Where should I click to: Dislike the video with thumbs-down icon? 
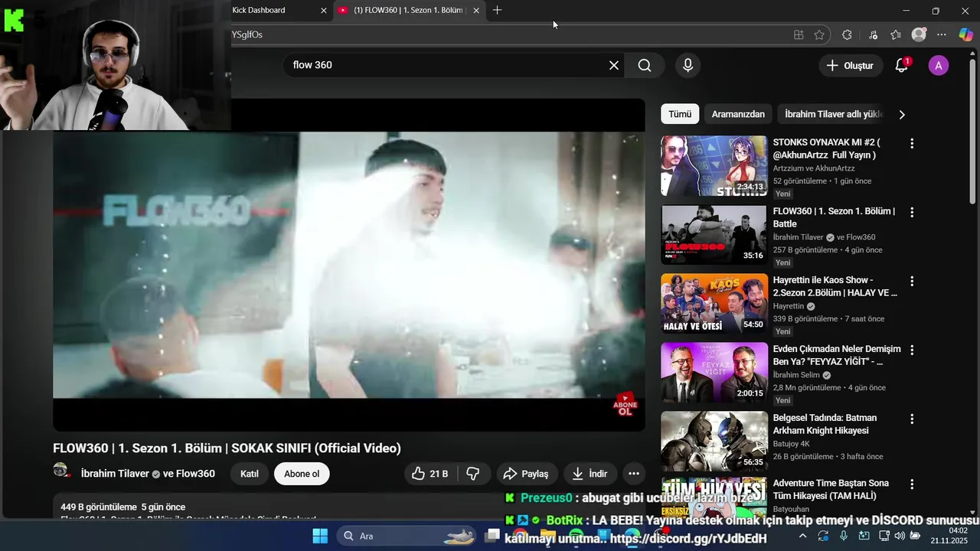(x=473, y=474)
